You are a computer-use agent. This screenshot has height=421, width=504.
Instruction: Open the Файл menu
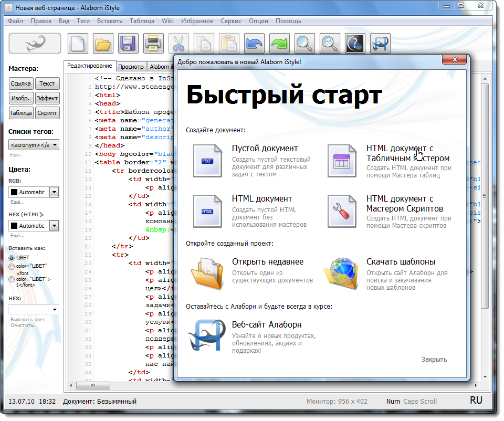[x=15, y=21]
